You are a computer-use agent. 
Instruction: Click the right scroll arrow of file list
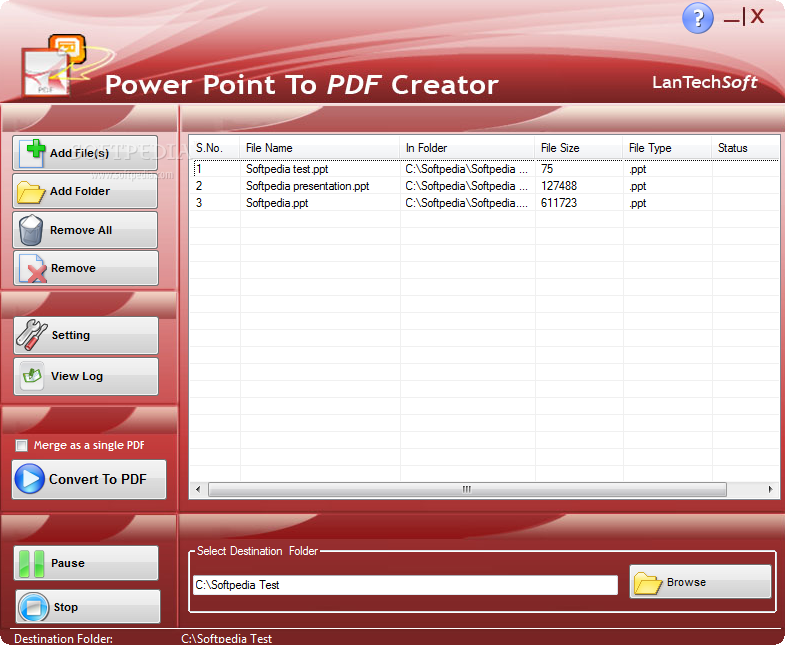tap(770, 489)
